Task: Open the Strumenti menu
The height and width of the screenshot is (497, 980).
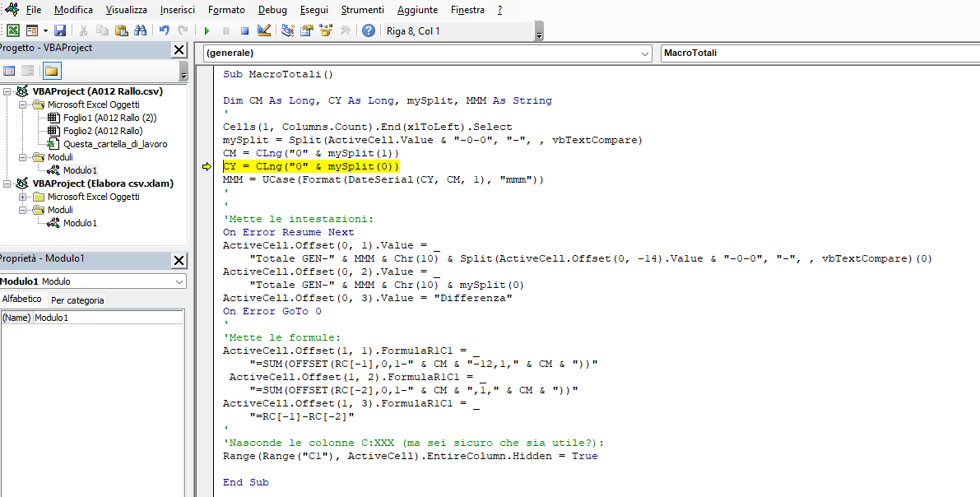Action: (363, 10)
